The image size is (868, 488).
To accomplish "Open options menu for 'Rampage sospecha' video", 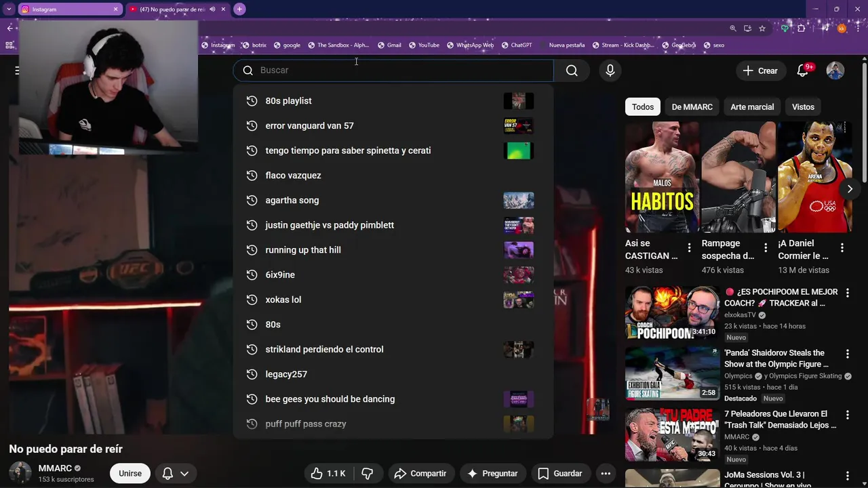I will pyautogui.click(x=766, y=247).
